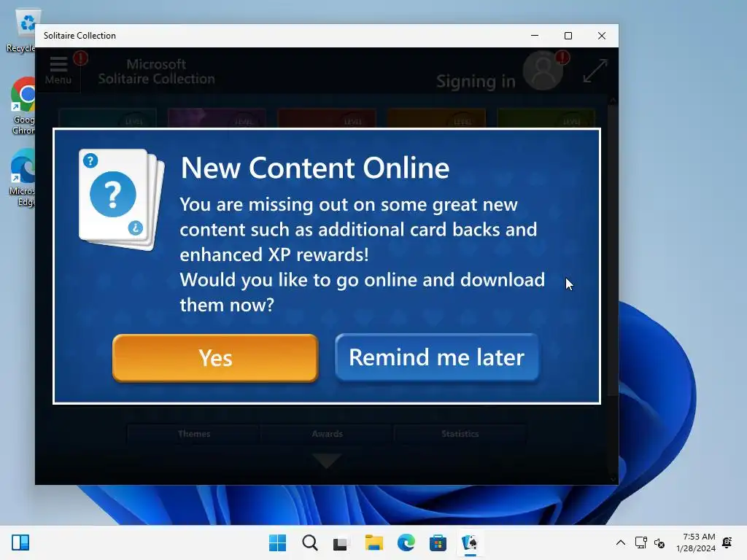Click the muted volume tray icon

click(659, 542)
